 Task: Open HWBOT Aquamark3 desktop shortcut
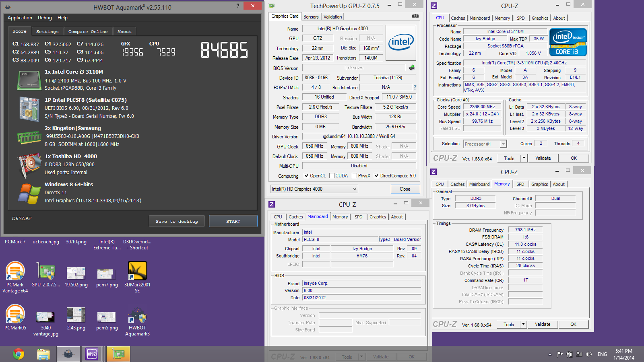[x=137, y=322]
